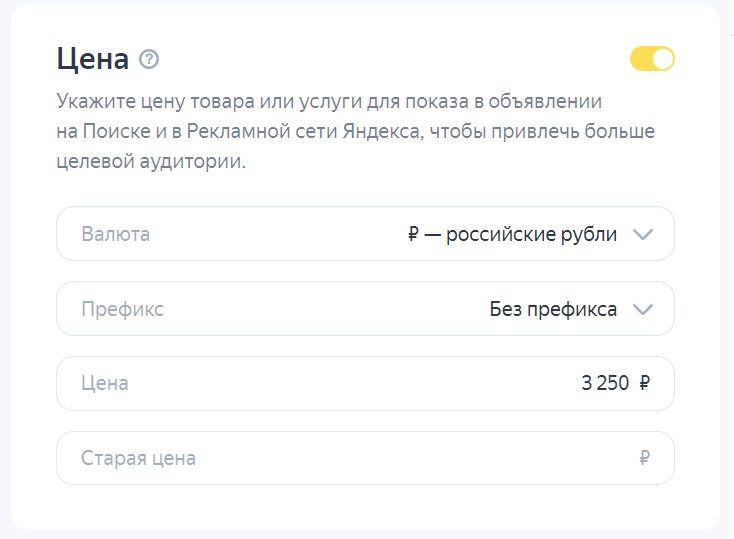Open the prefix selector showing Без префикса
The width and height of the screenshot is (734, 539).
point(553,309)
